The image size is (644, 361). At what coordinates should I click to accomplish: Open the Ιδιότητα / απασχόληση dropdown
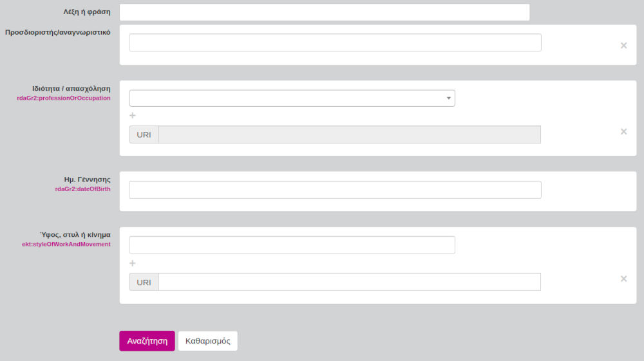pyautogui.click(x=292, y=98)
